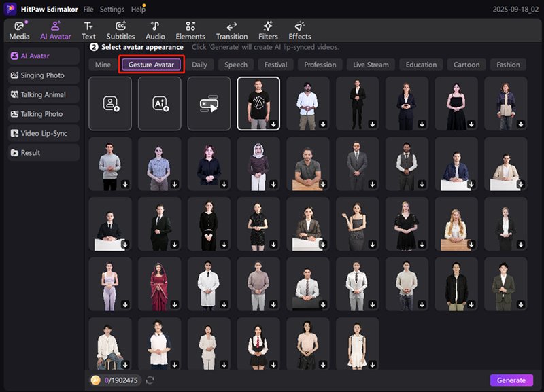Viewport: 544px width, 392px height.
Task: Click the gold AI credits coin icon
Action: [96, 380]
